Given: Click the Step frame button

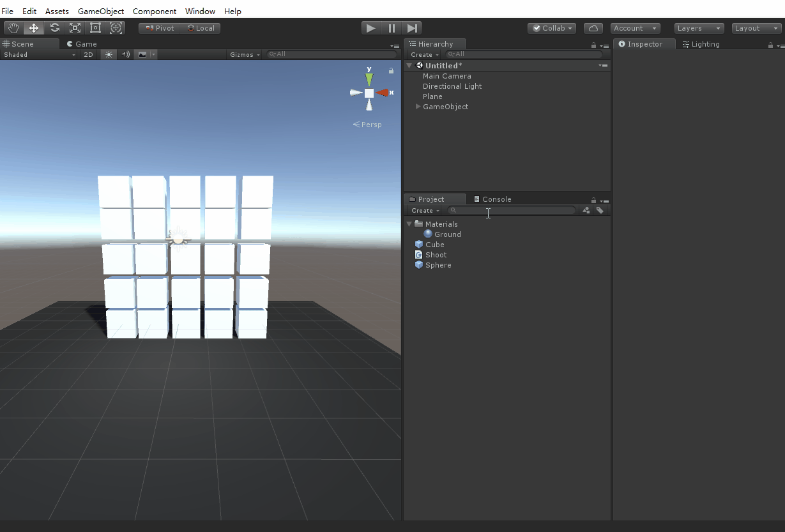Looking at the screenshot, I should click(412, 28).
